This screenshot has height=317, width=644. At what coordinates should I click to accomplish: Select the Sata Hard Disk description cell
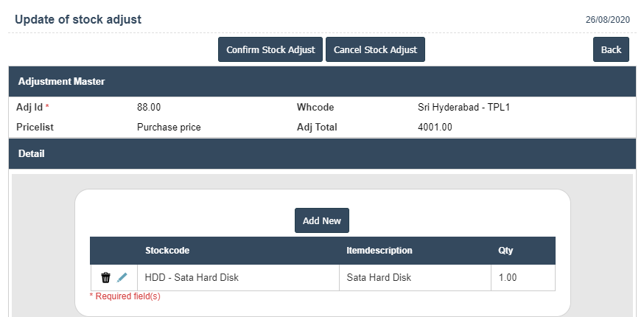click(379, 278)
